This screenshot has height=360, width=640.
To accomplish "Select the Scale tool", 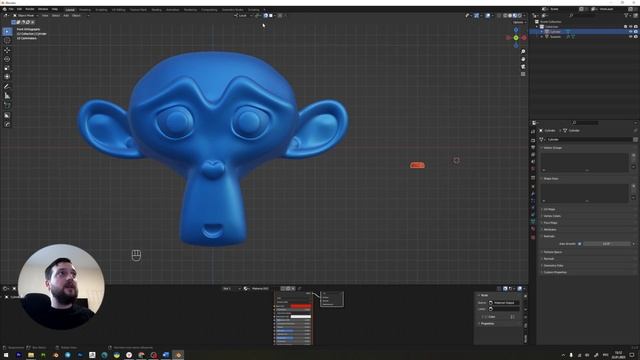I will (7, 68).
